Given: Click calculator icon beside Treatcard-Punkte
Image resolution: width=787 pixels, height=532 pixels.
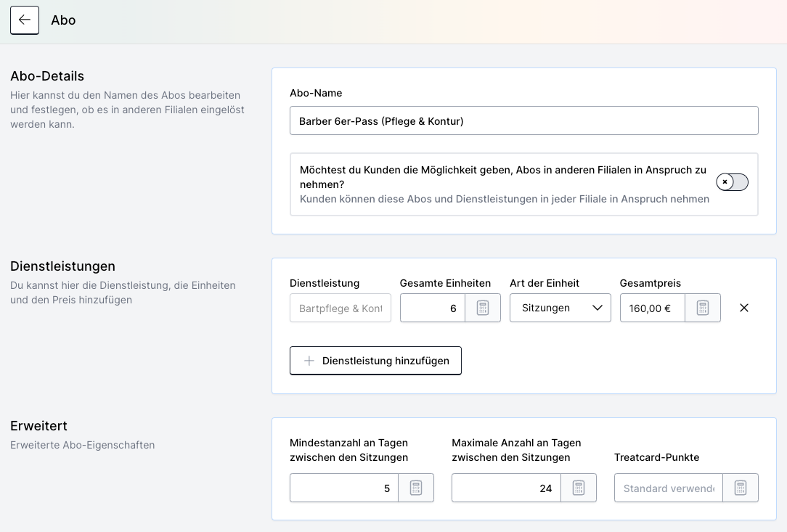Looking at the screenshot, I should [740, 488].
